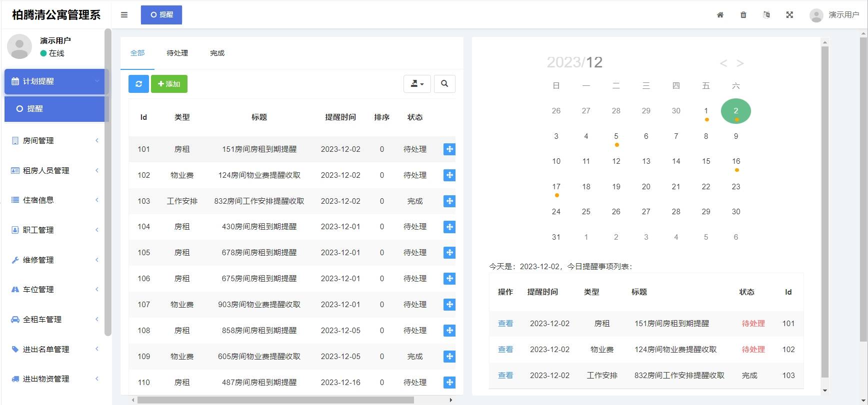Screen dimensions: 868x405
Task: Collapse the 计划提醒 menu section
Action: 55,81
